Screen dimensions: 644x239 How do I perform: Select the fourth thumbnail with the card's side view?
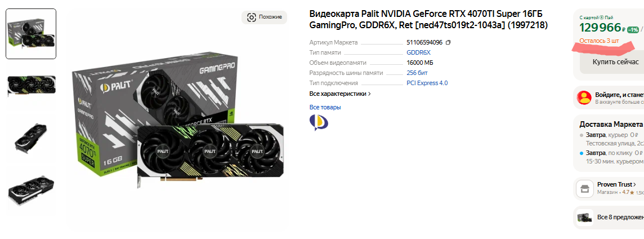pos(31,191)
